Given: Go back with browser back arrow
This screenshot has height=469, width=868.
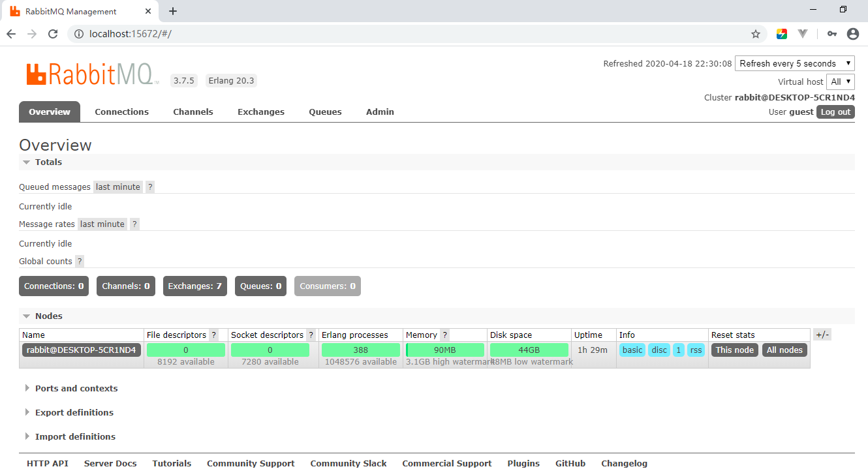Looking at the screenshot, I should [x=11, y=34].
